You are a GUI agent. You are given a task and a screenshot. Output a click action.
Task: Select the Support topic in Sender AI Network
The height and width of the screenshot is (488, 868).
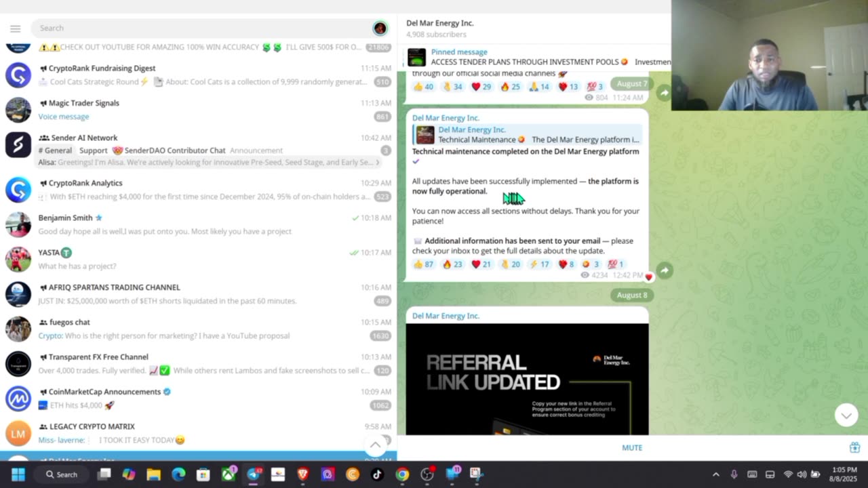coord(93,150)
